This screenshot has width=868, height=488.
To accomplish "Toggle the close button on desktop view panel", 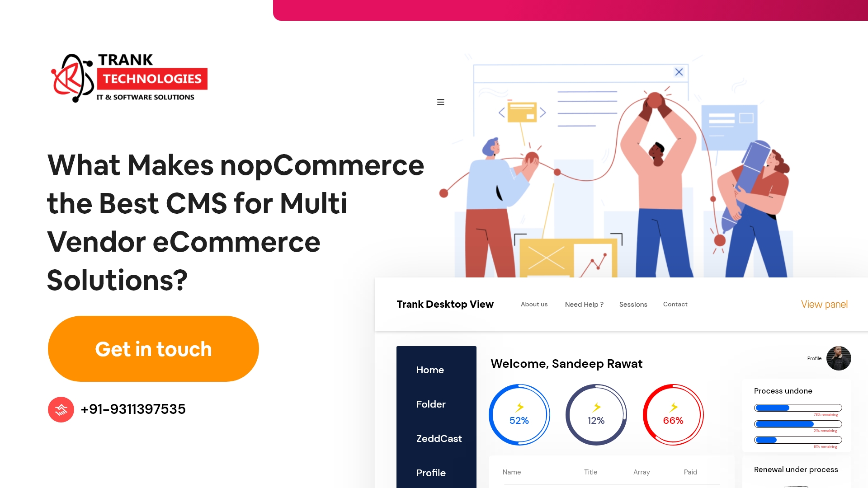I will (679, 72).
